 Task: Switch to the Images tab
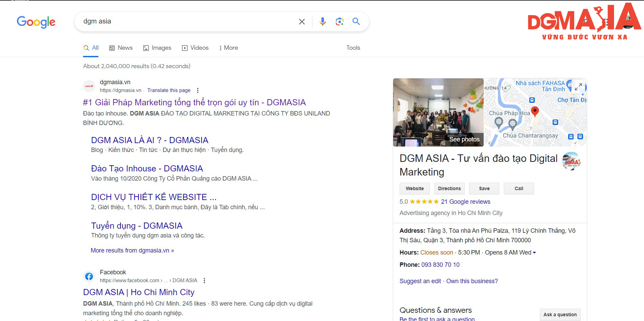click(157, 48)
